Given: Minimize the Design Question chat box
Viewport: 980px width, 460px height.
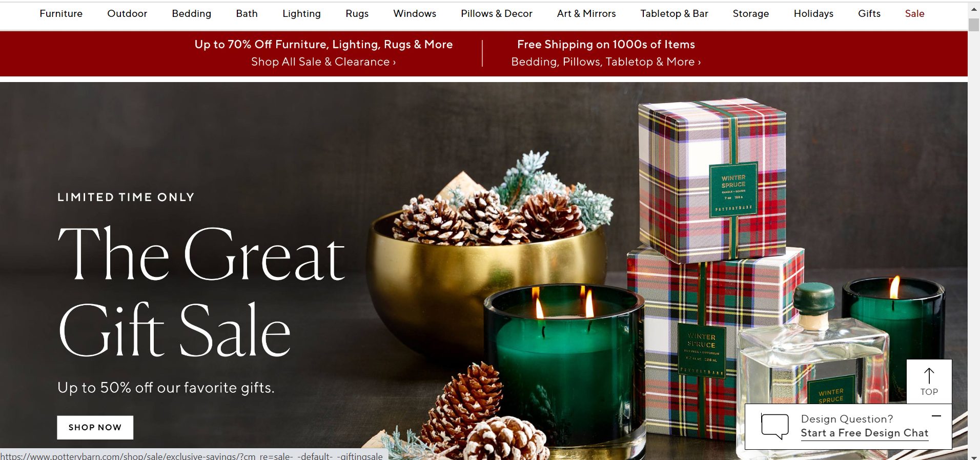Looking at the screenshot, I should coord(936,416).
